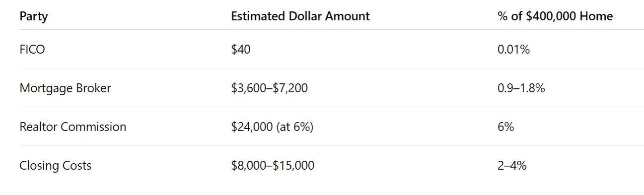
Task: Select the Closing Costs row label
Action: tap(55, 165)
